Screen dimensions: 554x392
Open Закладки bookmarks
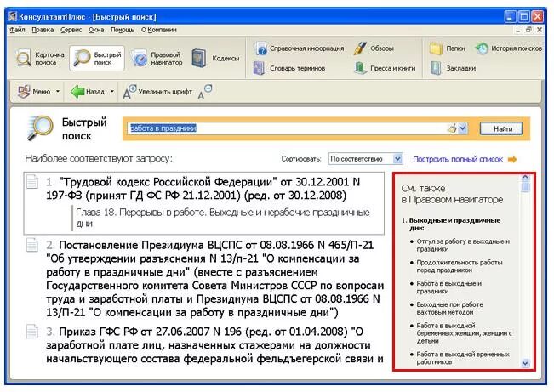point(453,68)
